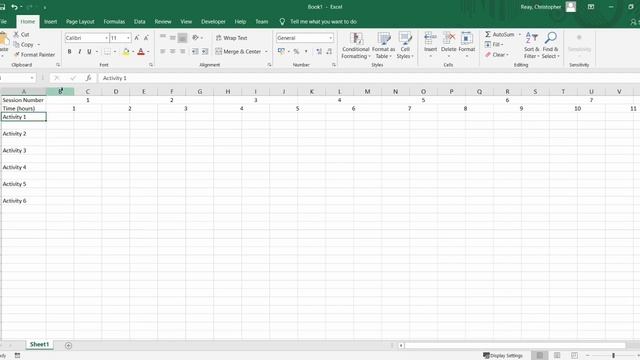Screen dimensions: 640x360
Task: Click Decrease Indent
Action: tap(195, 51)
